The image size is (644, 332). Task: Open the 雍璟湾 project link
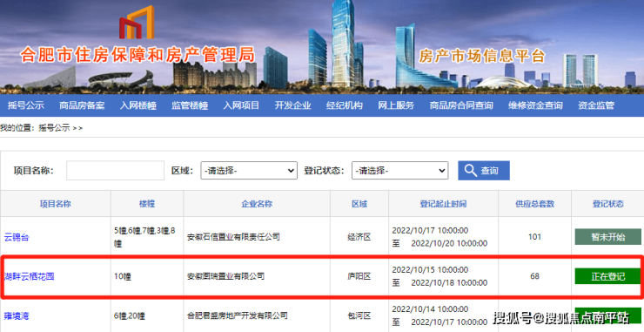pyautogui.click(x=17, y=316)
